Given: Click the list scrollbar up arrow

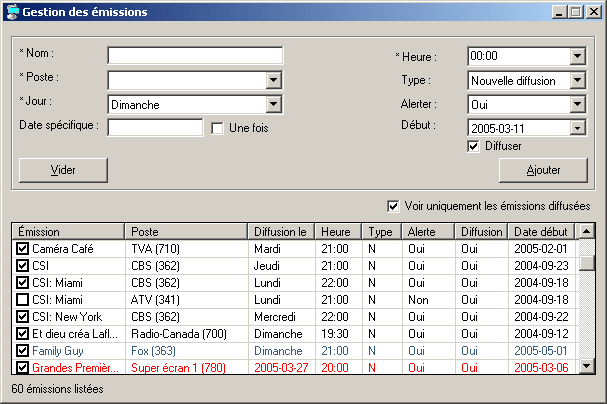Looking at the screenshot, I should point(586,231).
